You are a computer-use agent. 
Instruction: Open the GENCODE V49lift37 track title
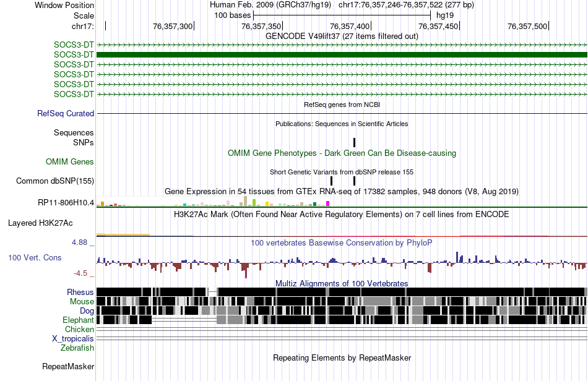[x=342, y=36]
